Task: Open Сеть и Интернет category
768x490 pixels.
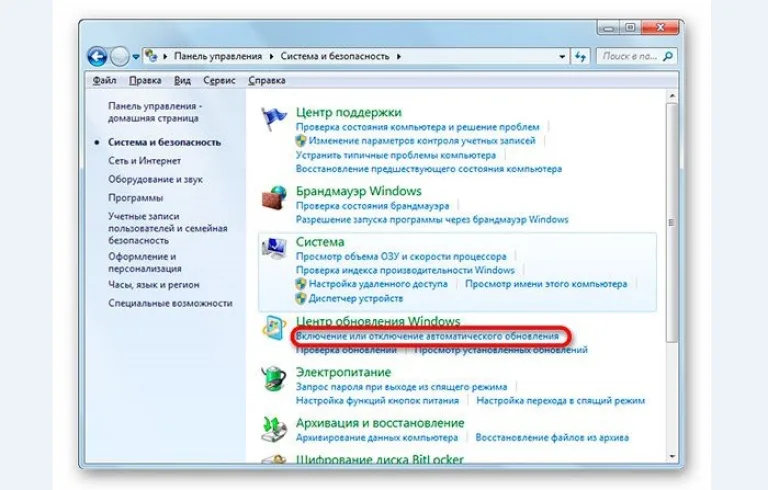Action: click(144, 161)
